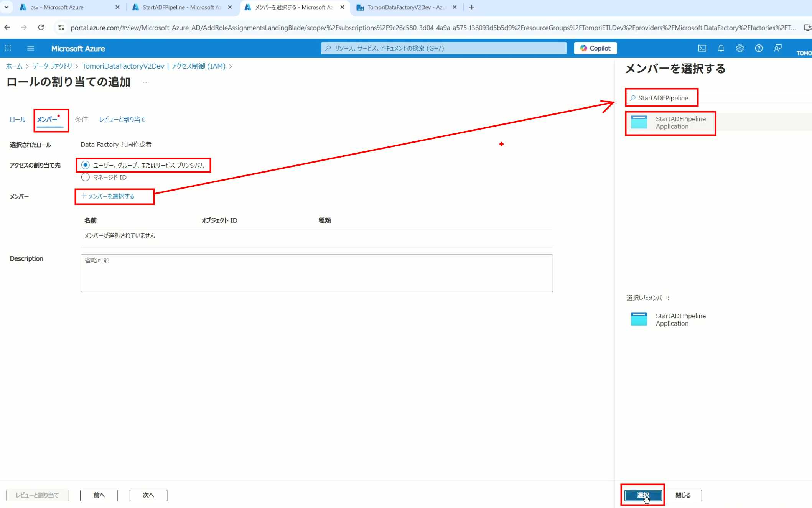Select the マネージド ID radio button
The width and height of the screenshot is (812, 508).
[x=86, y=177]
